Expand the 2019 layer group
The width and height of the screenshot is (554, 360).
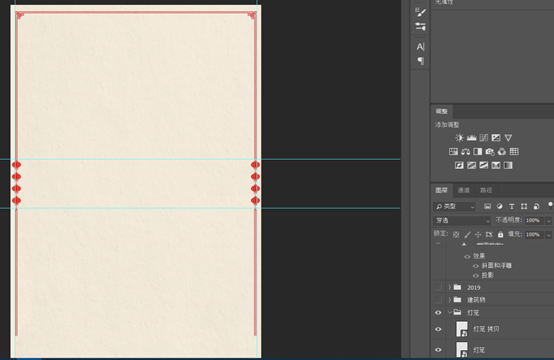click(449, 287)
